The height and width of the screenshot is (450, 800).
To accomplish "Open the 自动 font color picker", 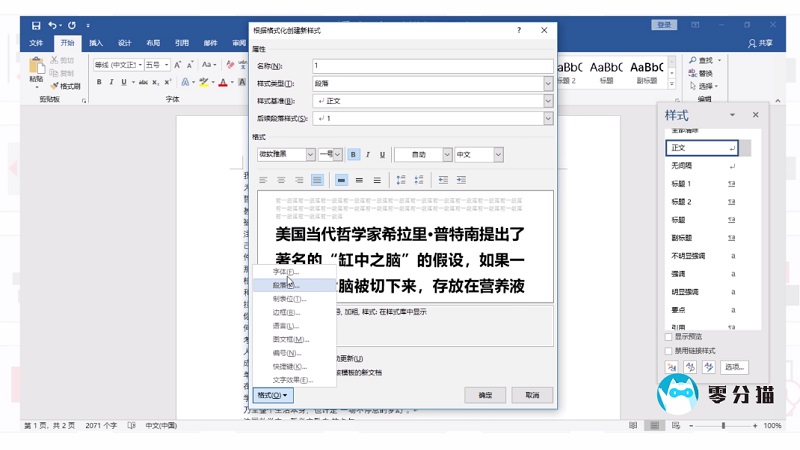I will pyautogui.click(x=423, y=155).
